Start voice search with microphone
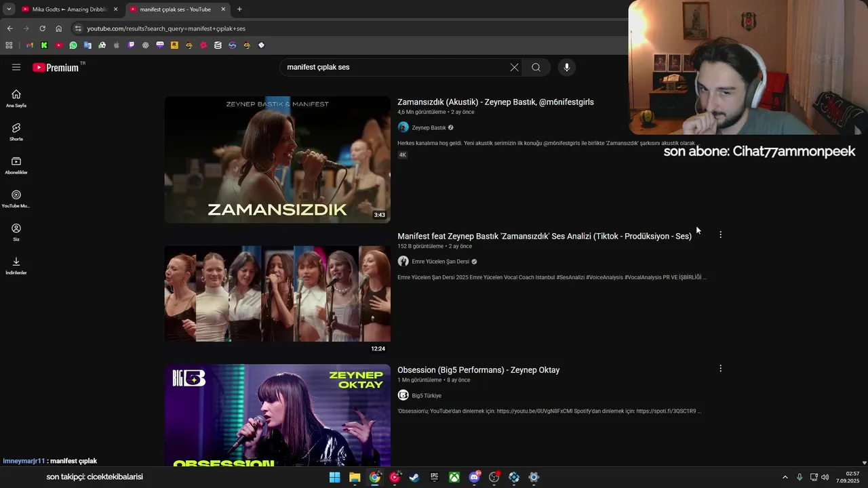 pyautogui.click(x=567, y=67)
